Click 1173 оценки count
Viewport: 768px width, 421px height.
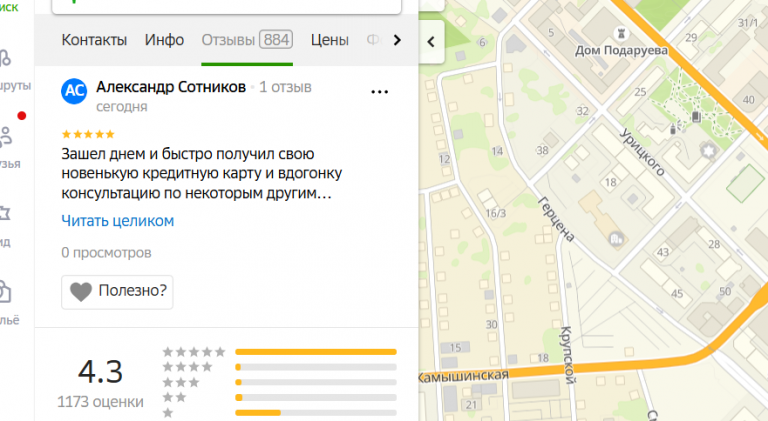pyautogui.click(x=100, y=402)
